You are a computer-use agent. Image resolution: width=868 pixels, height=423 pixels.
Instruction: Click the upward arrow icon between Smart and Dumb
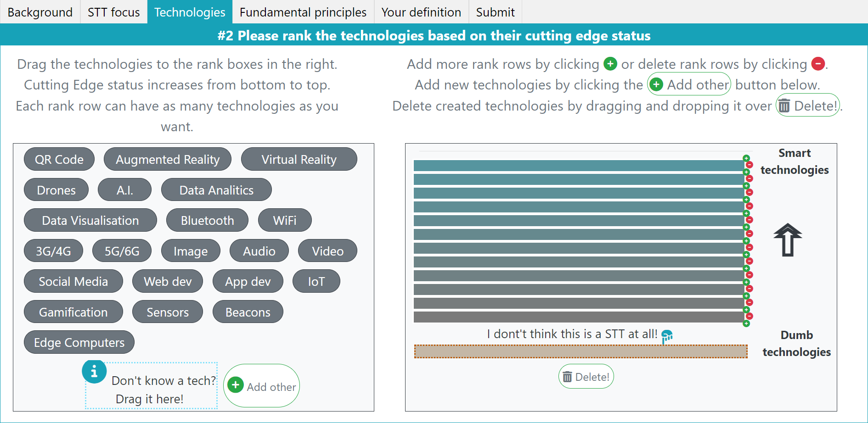tap(788, 239)
